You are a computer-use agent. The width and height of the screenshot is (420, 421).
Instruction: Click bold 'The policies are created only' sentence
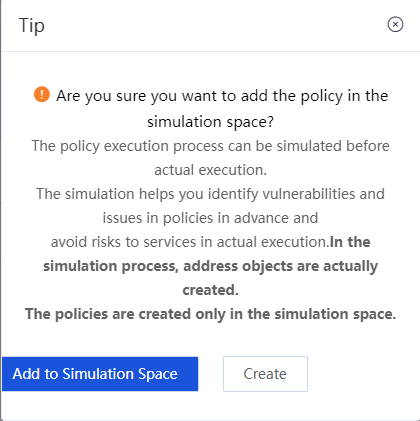click(210, 314)
